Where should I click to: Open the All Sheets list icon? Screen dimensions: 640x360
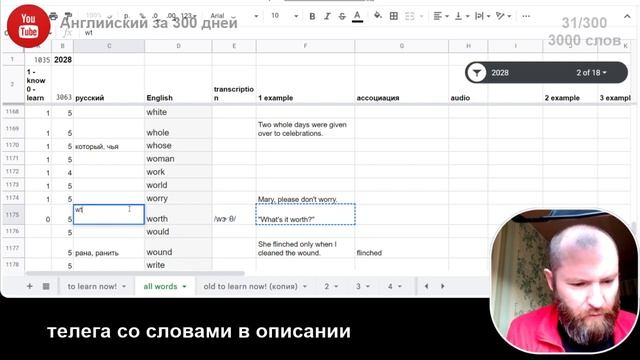click(46, 287)
